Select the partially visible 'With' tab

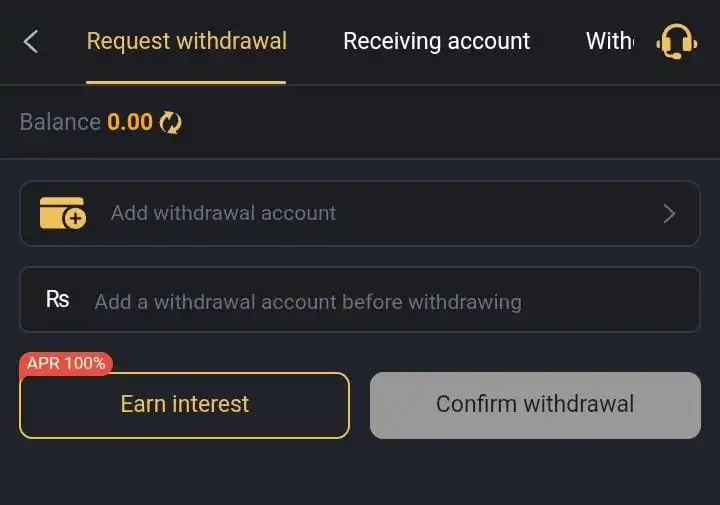click(x=608, y=41)
